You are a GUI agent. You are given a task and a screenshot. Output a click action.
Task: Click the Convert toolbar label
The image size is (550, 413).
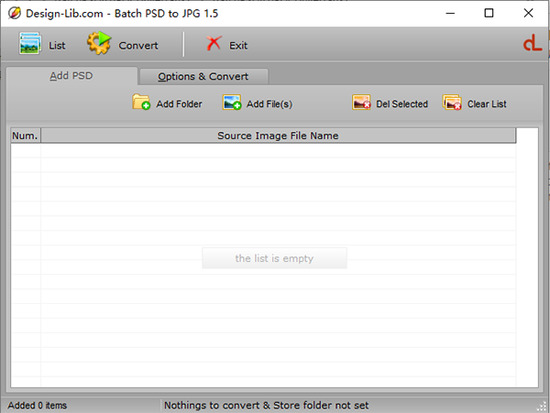(138, 45)
